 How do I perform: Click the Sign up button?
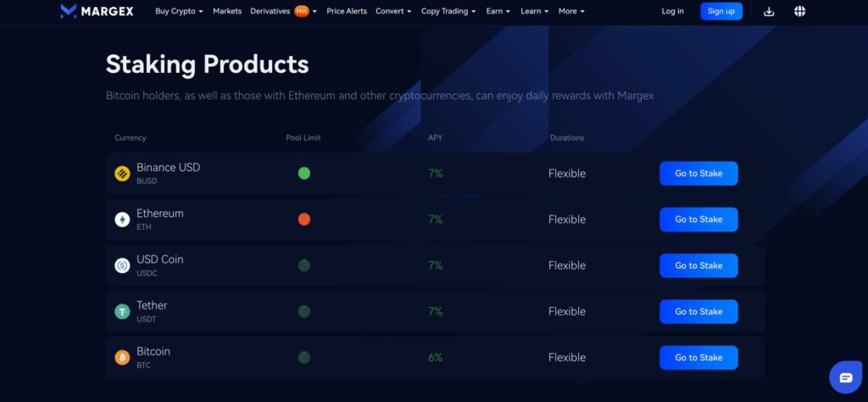click(x=721, y=11)
